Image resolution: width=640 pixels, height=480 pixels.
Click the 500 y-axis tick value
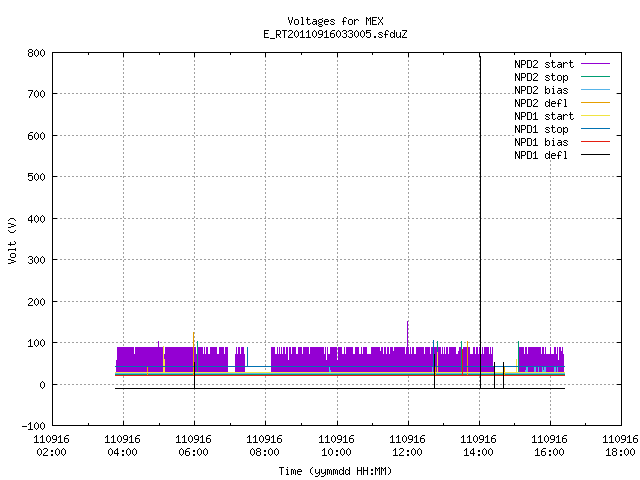[36, 177]
